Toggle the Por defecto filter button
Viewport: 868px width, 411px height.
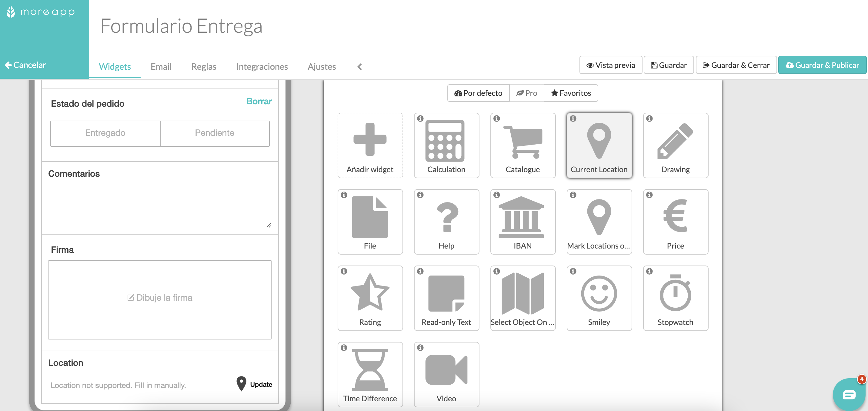click(477, 92)
